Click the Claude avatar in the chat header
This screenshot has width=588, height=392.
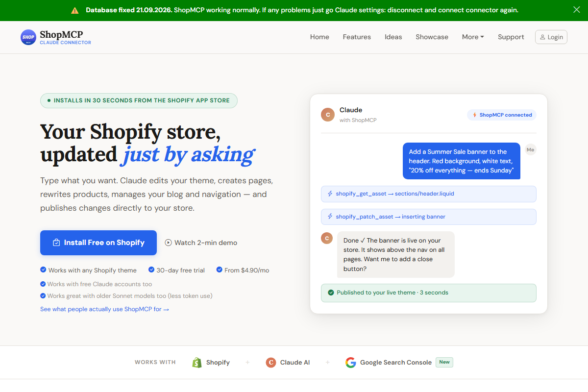coord(327,115)
